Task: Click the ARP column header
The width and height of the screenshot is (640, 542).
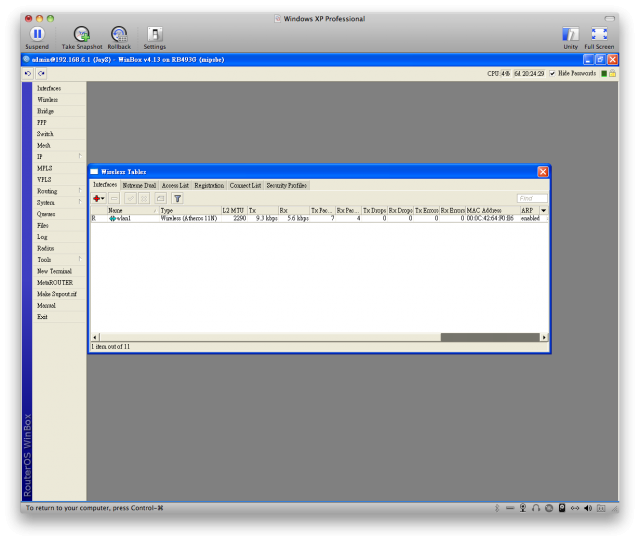Action: (530, 210)
